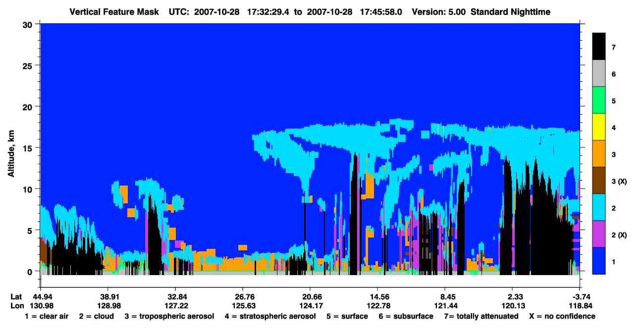Viewport: 644px width, 330px height.
Task: Click the start time '17:32:29.4'
Action: 268,12
